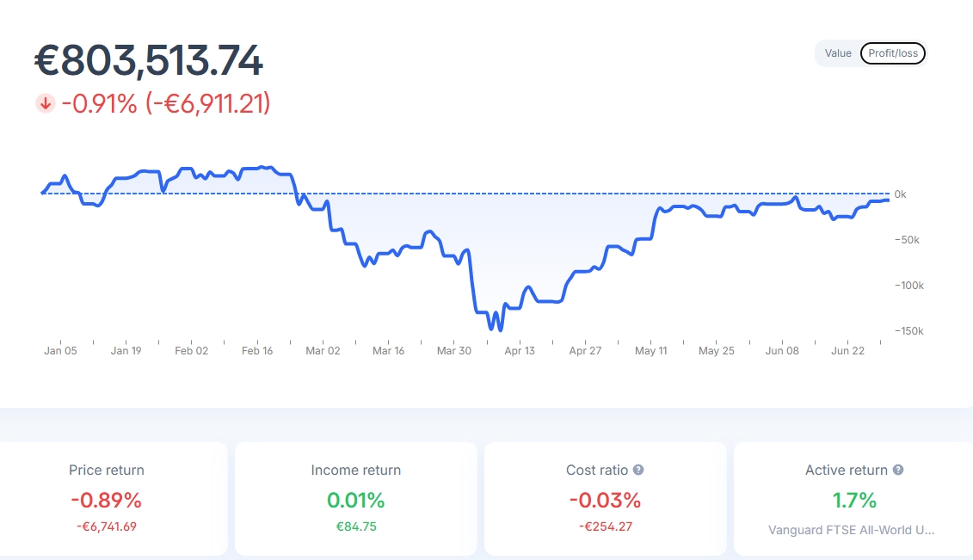
Task: Click the Mar 02 axis label
Action: tap(323, 351)
